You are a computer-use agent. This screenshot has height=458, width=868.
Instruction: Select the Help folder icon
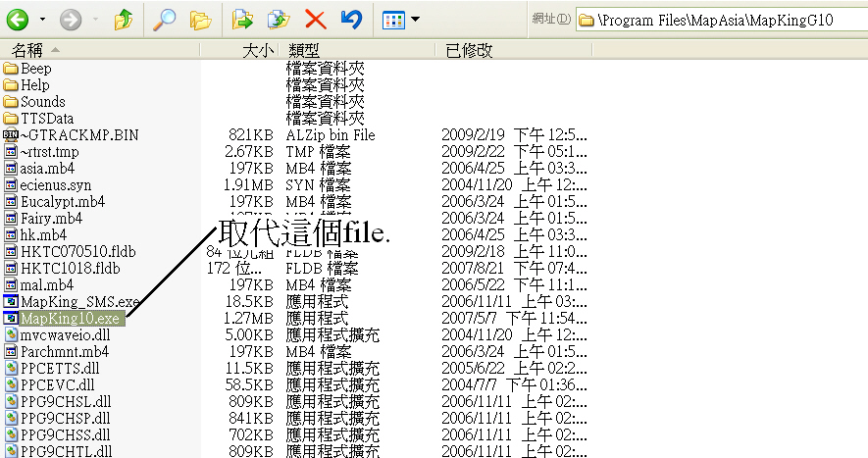(x=11, y=85)
